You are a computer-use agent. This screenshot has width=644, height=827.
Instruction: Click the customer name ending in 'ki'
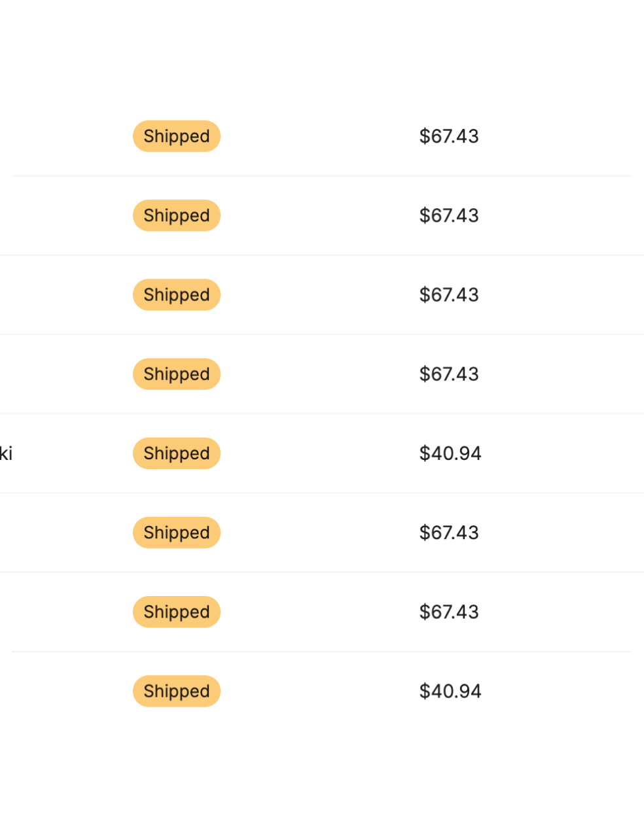coord(6,453)
